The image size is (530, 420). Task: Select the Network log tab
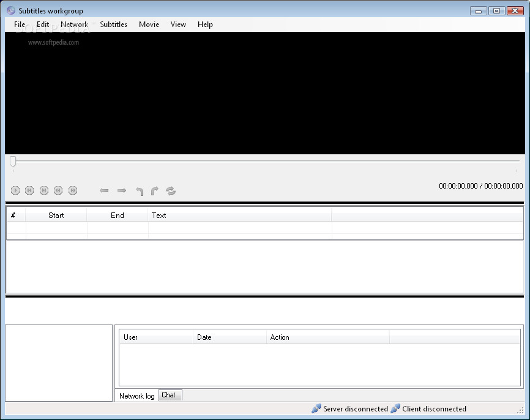(137, 396)
